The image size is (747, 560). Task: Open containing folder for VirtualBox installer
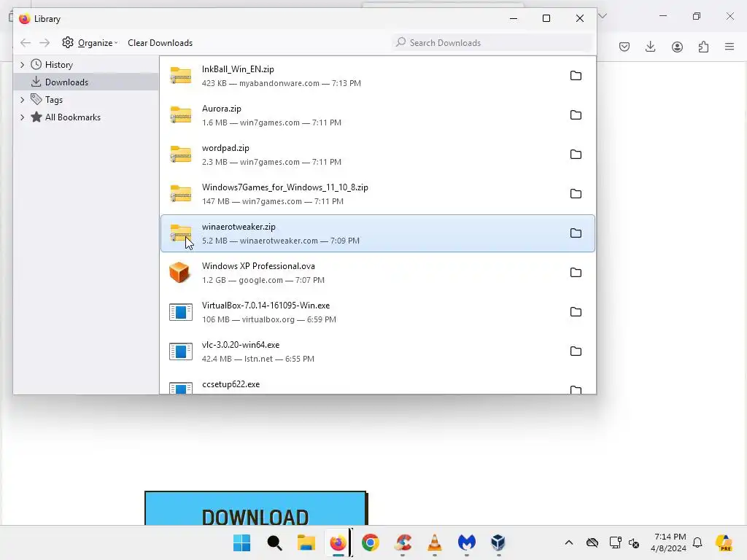click(x=576, y=312)
